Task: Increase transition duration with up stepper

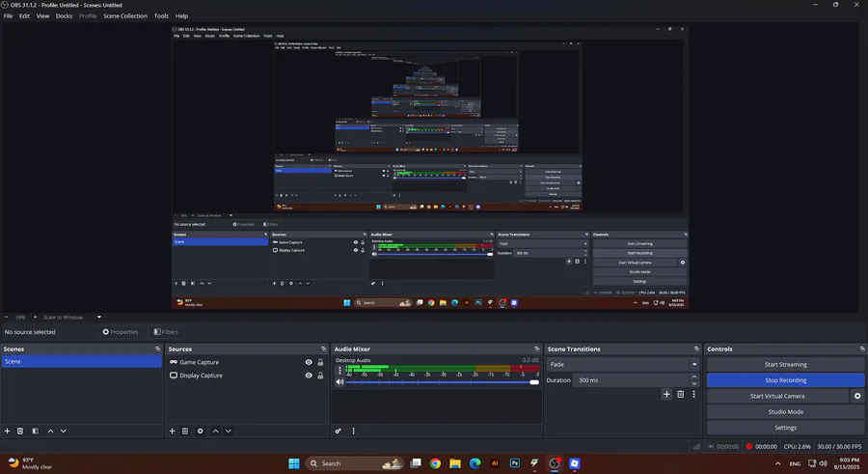Action: pos(694,377)
